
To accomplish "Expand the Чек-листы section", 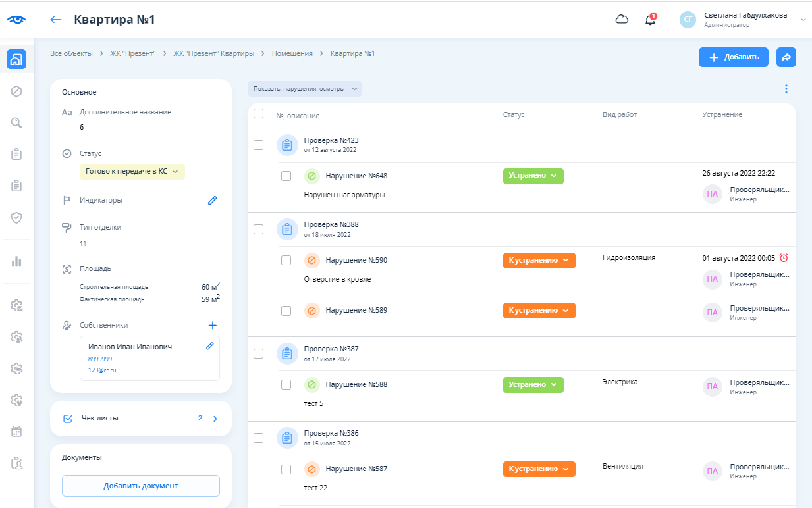I will [214, 418].
